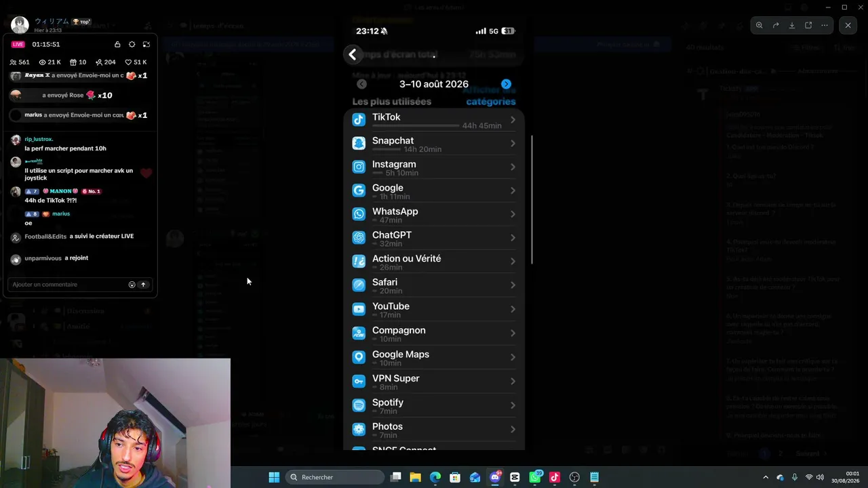
Task: Click the expand icon on the live overlay
Action: pos(146,44)
